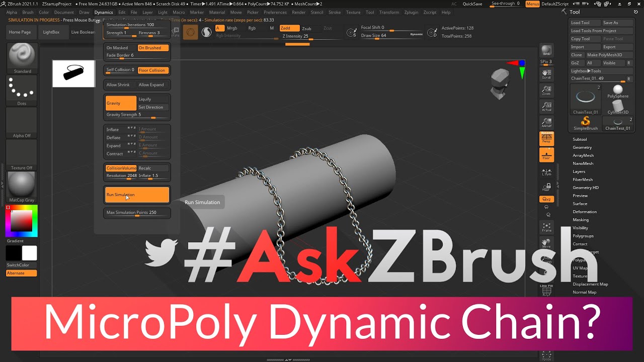Select the Cylinder3D tool

point(618,107)
